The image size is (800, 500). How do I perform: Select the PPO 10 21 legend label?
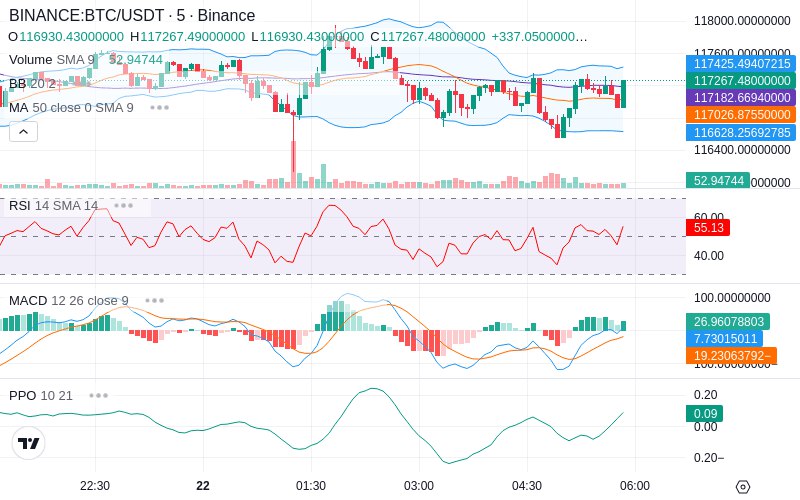tap(41, 395)
